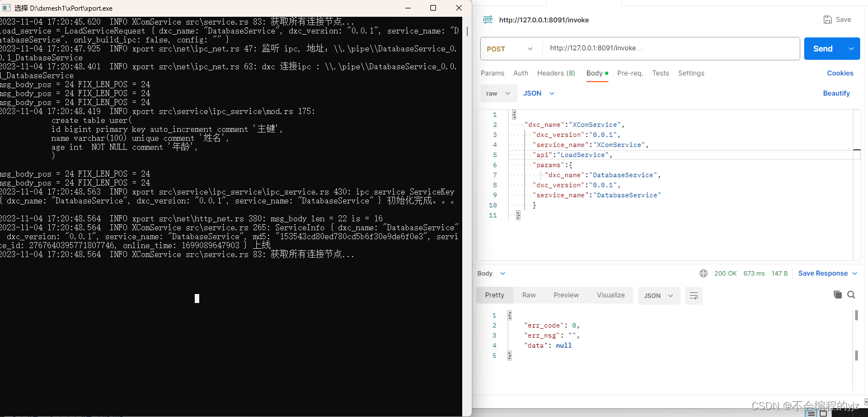
Task: Click the 200 OK status text
Action: [x=725, y=273]
